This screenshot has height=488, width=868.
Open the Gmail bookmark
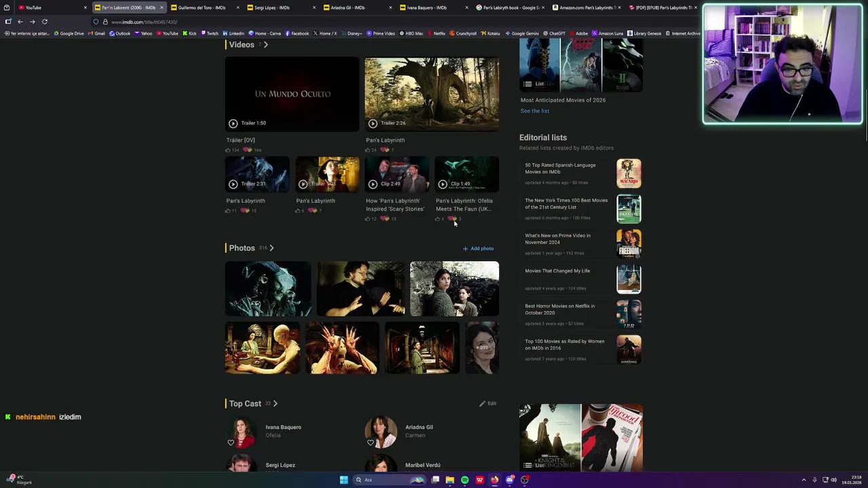pyautogui.click(x=96, y=33)
